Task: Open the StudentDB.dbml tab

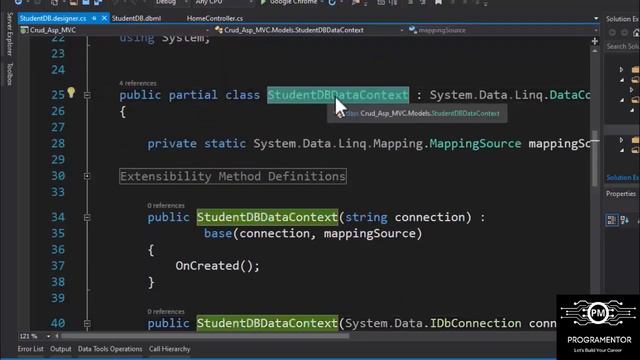Action: coord(136,18)
